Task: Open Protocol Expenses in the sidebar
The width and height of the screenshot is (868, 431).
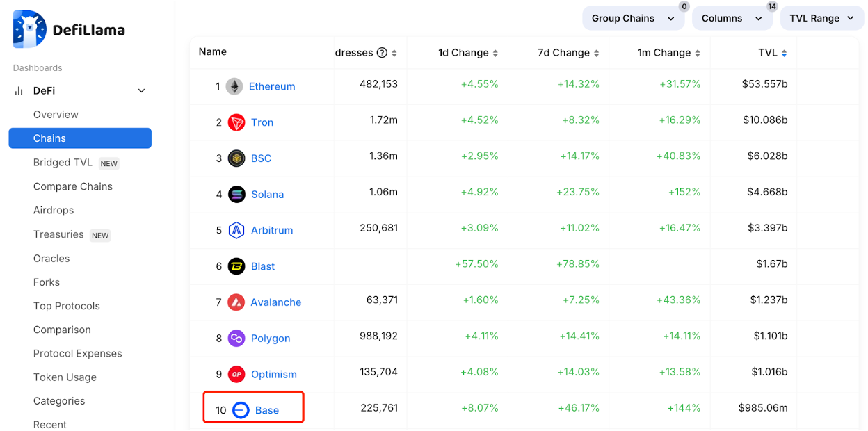Action: pos(78,353)
